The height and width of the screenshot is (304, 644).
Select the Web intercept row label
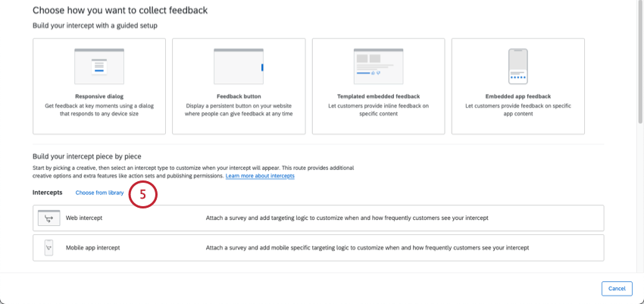(84, 218)
